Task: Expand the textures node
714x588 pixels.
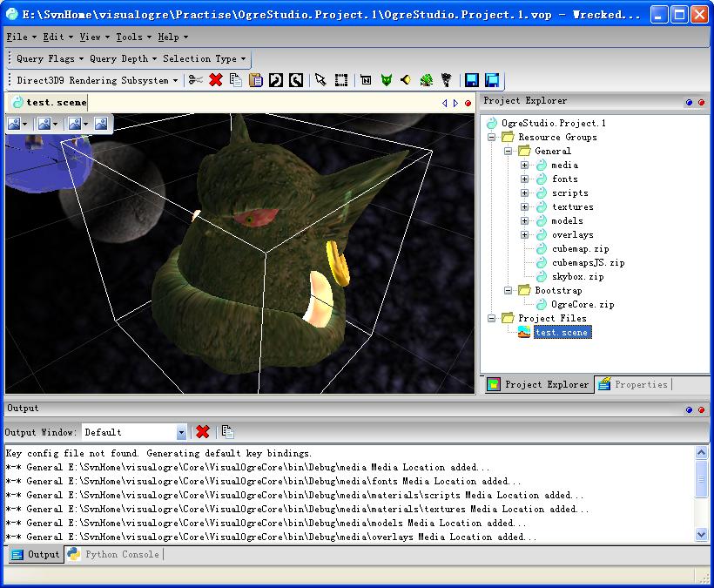Action: 524,206
